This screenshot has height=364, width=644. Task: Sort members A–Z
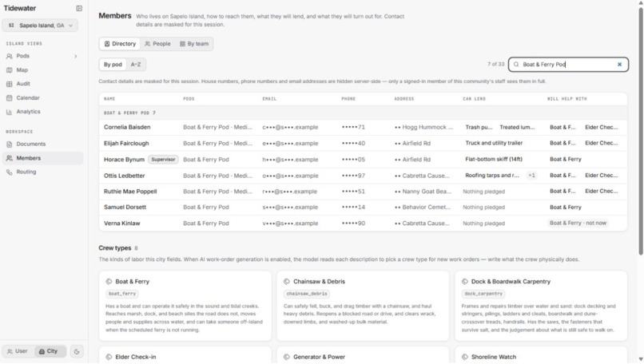[x=136, y=65]
